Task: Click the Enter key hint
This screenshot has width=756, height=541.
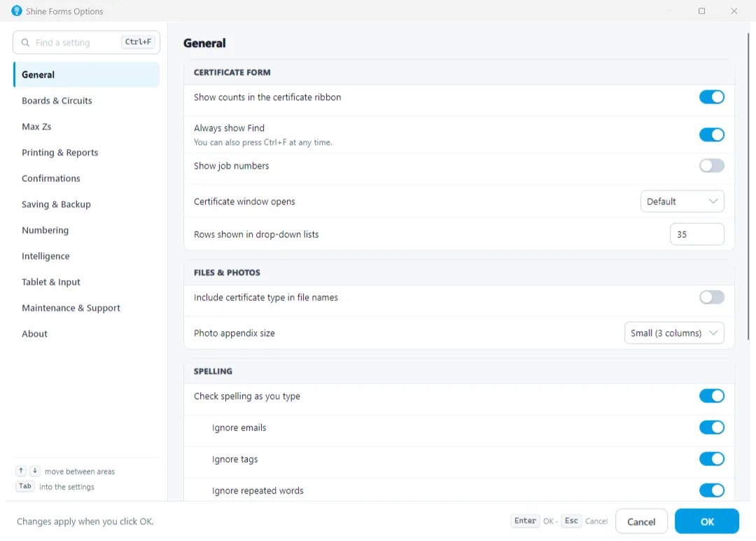Action: 525,521
